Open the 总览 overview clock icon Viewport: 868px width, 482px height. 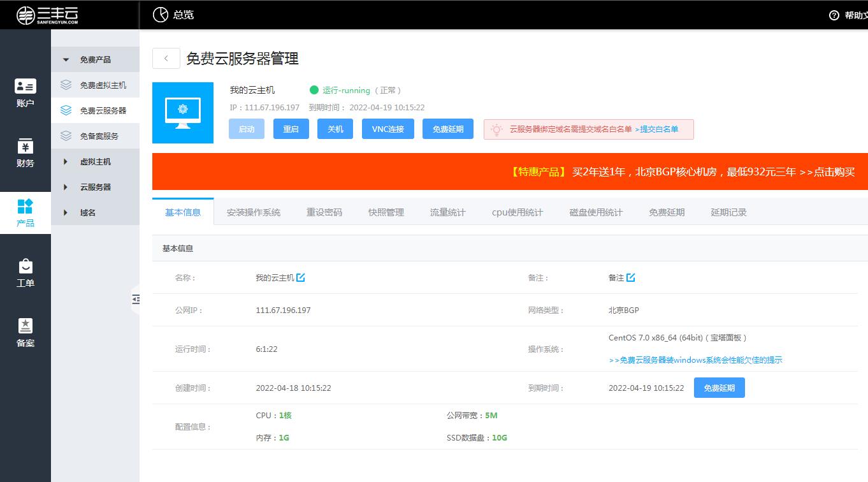161,15
